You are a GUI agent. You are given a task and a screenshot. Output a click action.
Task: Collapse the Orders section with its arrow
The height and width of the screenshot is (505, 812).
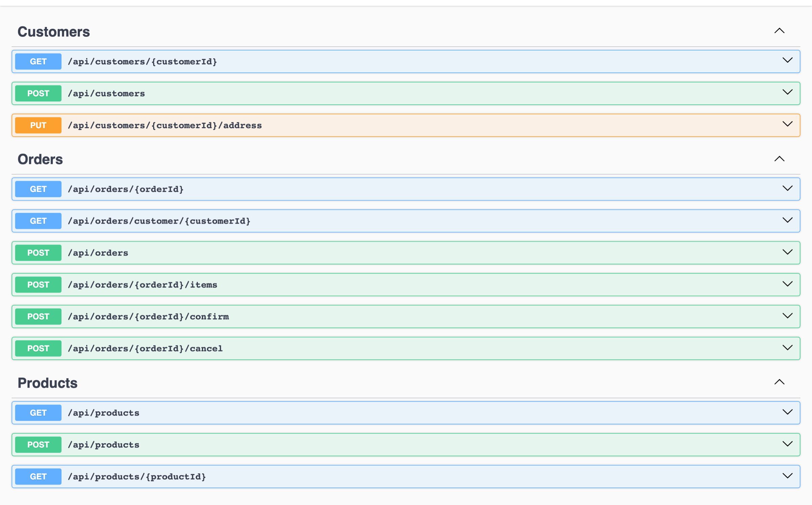779,159
